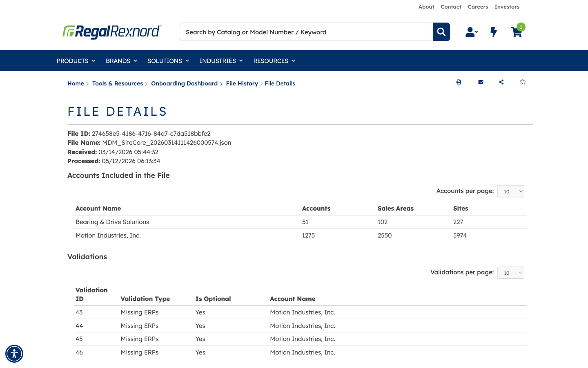Open quick order lightning bolt icon
This screenshot has height=368, width=588.
coord(494,32)
